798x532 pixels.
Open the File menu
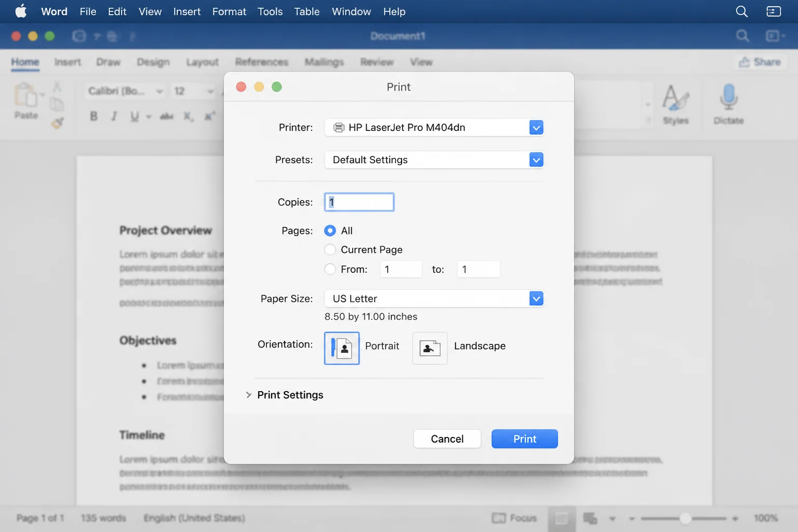[88, 11]
